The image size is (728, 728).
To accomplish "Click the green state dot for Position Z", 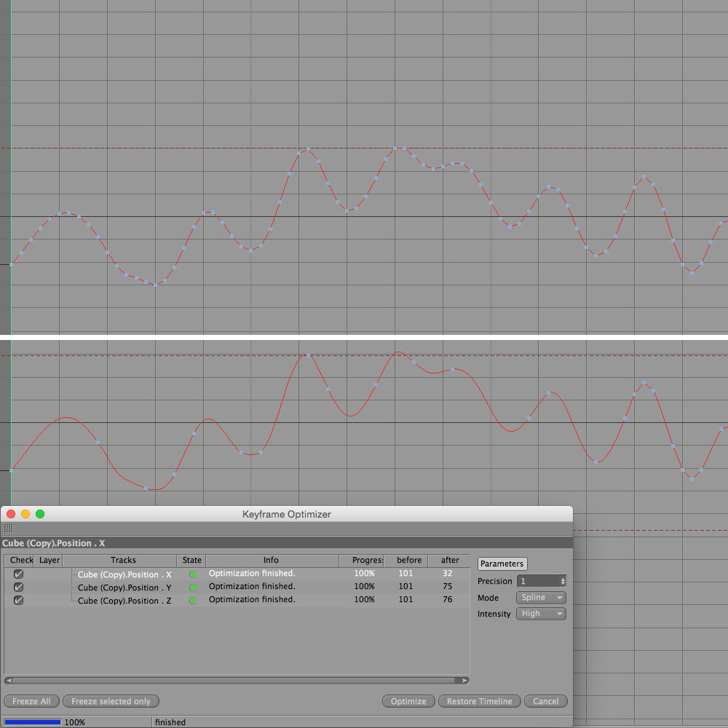I will click(193, 601).
